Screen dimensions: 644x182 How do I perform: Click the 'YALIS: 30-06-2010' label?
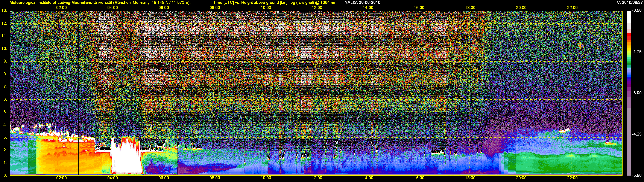click(363, 3)
